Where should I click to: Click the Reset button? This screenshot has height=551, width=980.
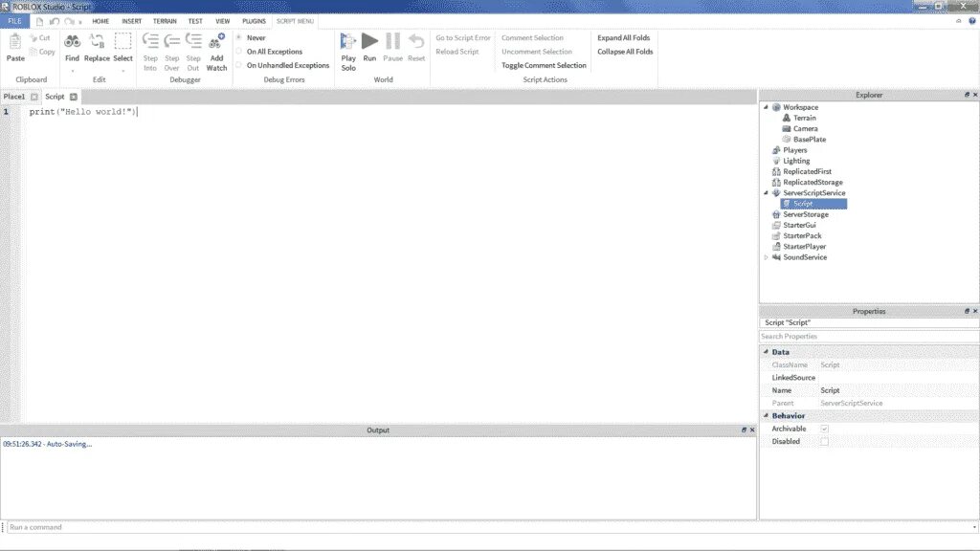(416, 41)
